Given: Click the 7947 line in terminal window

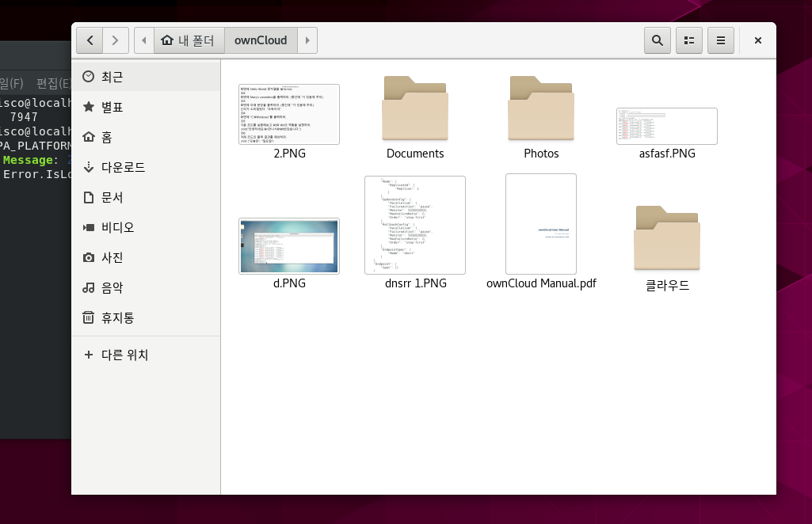Looking at the screenshot, I should tap(24, 117).
